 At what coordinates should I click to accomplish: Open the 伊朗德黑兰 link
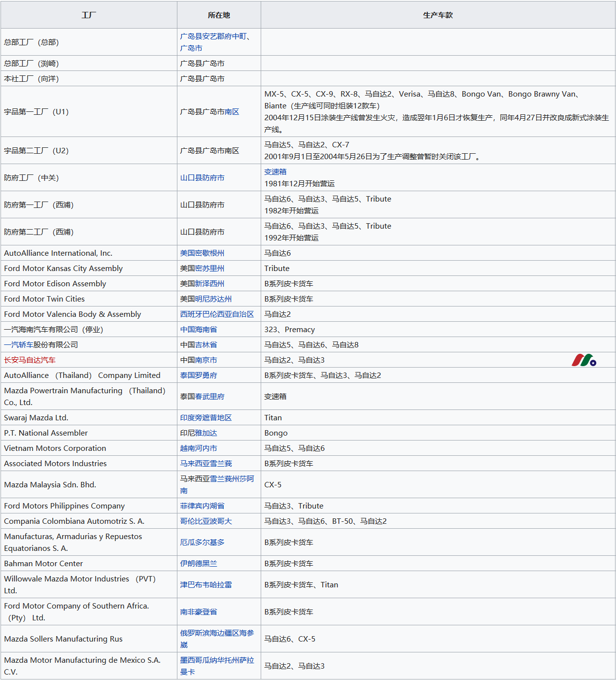(x=199, y=564)
